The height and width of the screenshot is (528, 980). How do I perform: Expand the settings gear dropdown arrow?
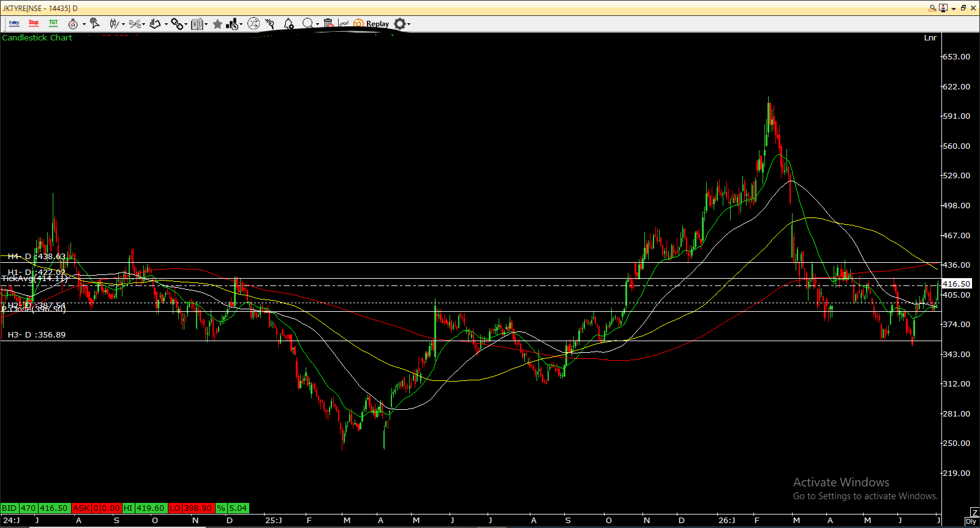[409, 25]
